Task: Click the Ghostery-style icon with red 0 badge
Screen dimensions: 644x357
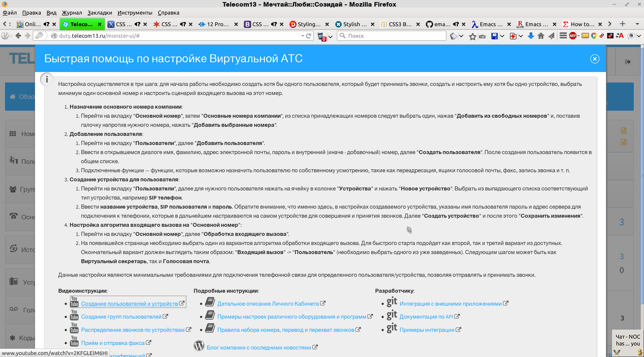Action: [321, 37]
